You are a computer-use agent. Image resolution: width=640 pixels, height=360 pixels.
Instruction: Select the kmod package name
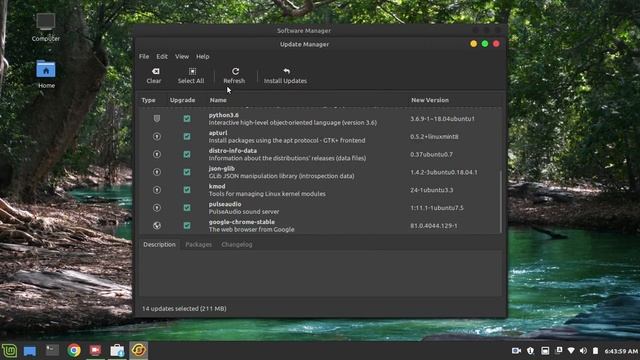click(x=217, y=187)
